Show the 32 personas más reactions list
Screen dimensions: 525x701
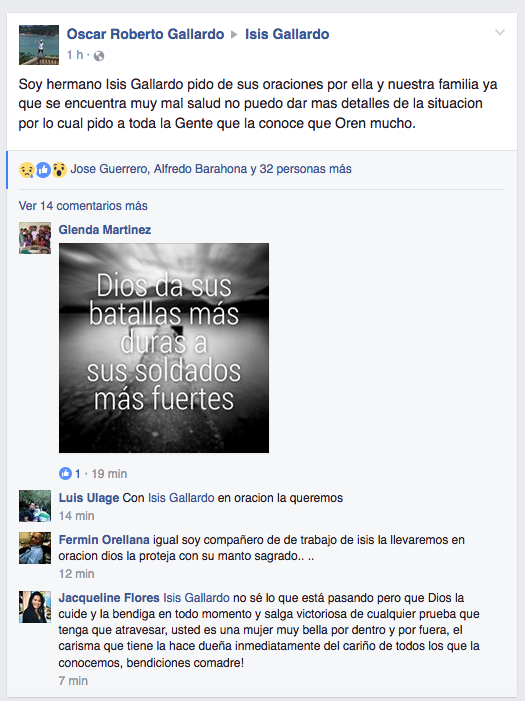305,169
